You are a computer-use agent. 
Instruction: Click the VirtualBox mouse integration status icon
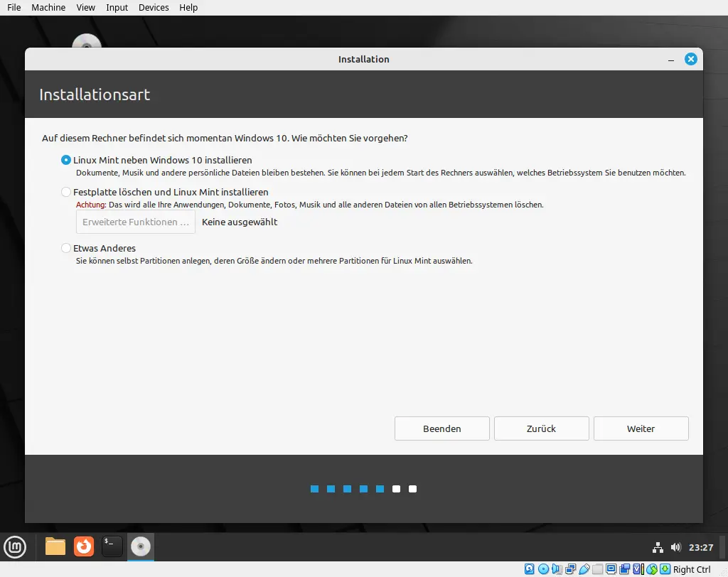[652, 569]
